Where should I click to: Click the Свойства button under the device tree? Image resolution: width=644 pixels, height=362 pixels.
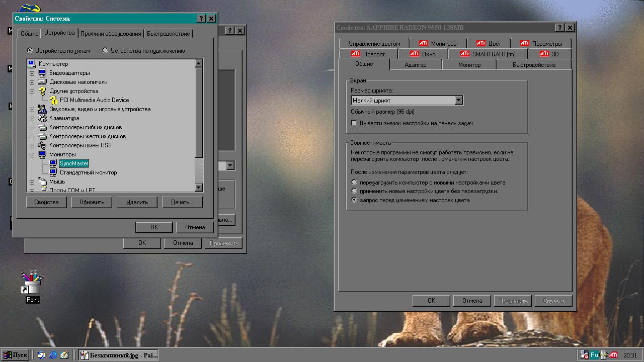tap(46, 202)
